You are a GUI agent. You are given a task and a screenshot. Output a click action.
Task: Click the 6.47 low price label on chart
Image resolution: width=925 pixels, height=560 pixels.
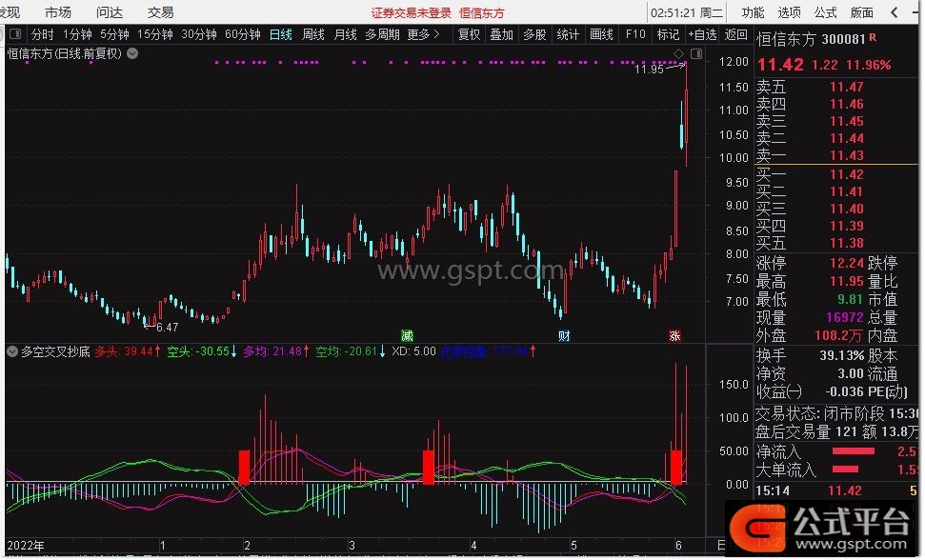pyautogui.click(x=168, y=328)
